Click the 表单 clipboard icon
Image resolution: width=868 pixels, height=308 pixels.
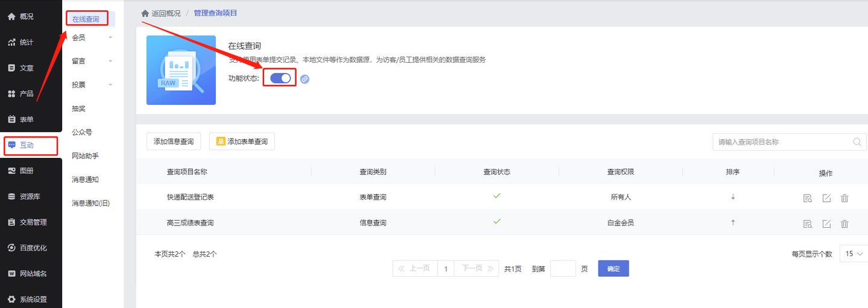[11, 119]
